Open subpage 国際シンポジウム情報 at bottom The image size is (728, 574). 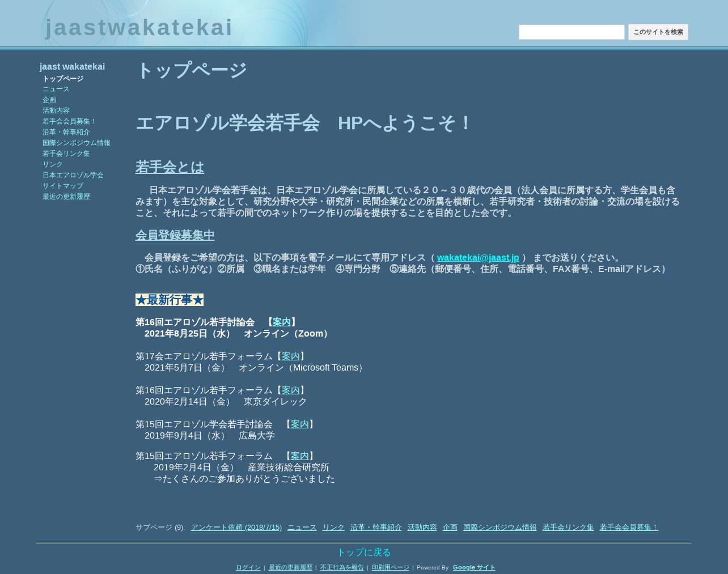click(500, 528)
